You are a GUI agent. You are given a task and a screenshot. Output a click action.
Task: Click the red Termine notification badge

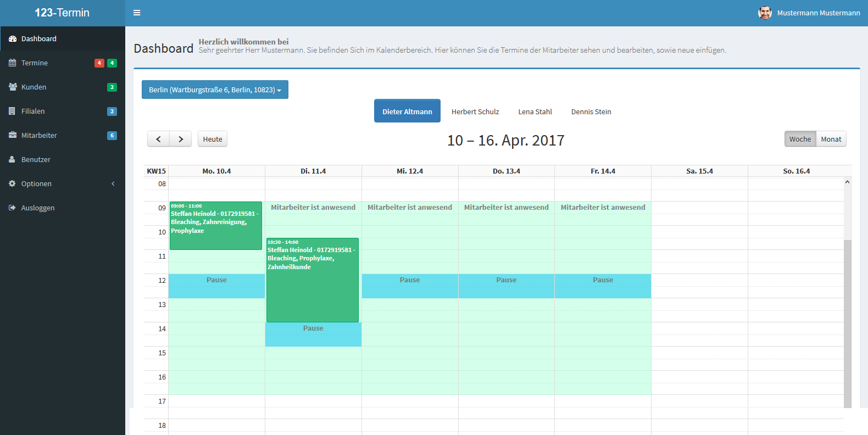[99, 63]
